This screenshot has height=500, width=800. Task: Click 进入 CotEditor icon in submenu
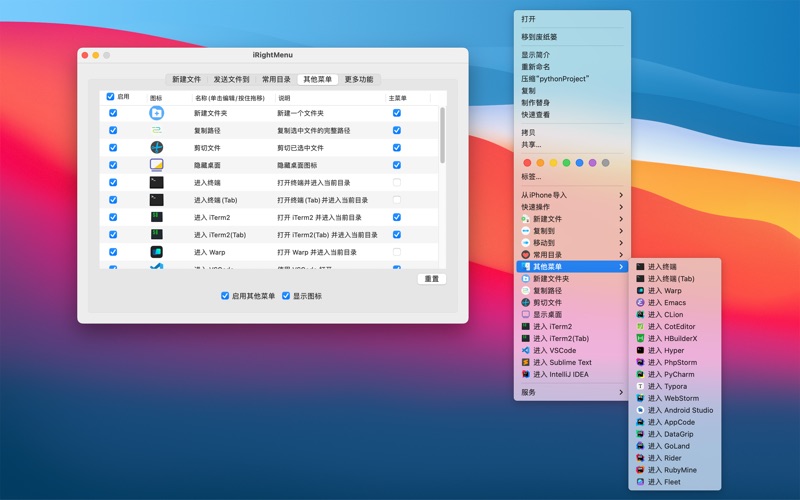[x=640, y=327]
